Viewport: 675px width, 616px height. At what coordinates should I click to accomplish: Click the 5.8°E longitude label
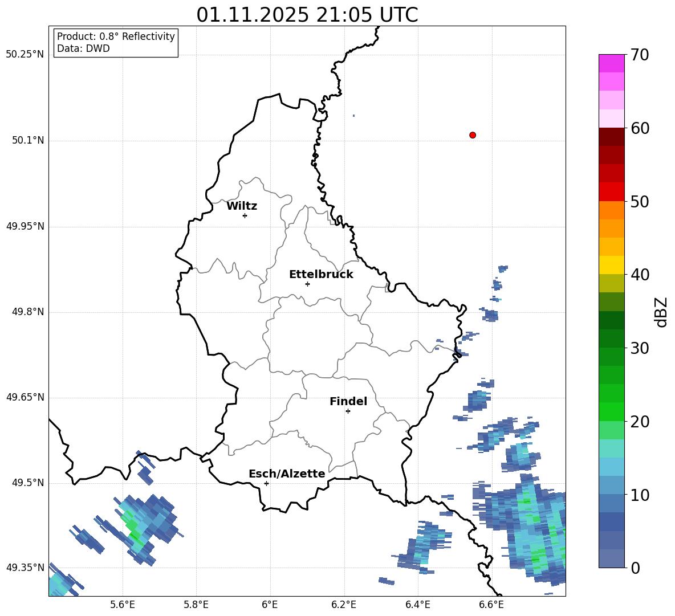click(x=196, y=605)
